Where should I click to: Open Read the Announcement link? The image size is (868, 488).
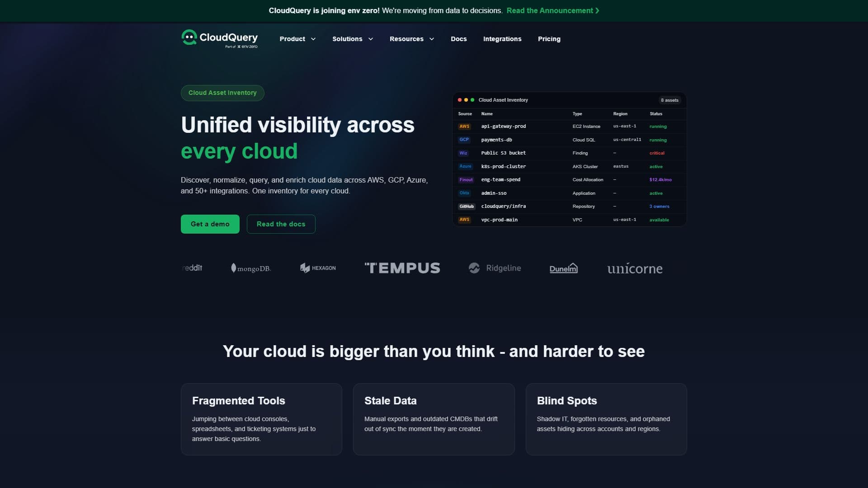pos(552,10)
